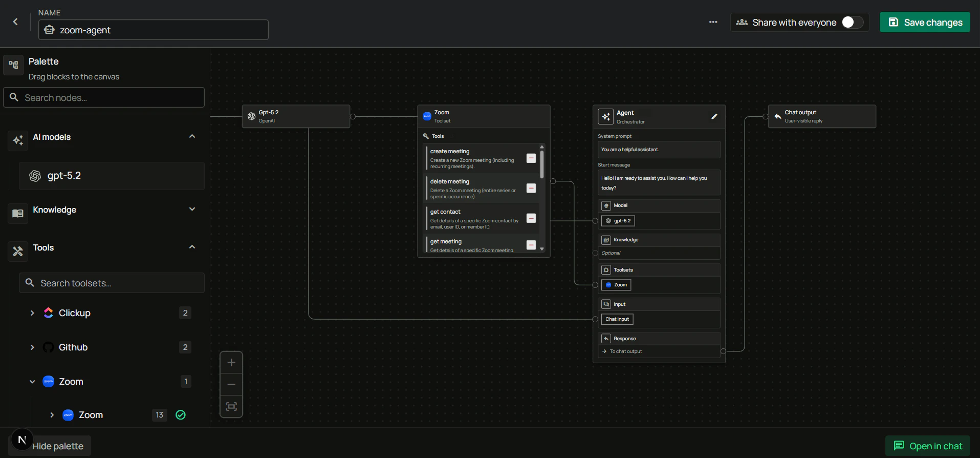
Task: Collapse the AI models section
Action: (192, 136)
